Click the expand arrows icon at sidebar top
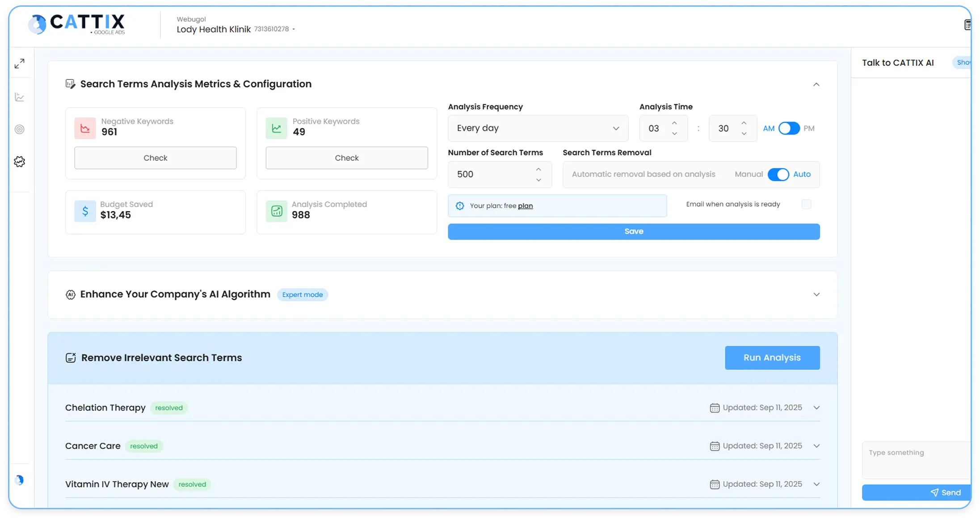Screen dimensions: 980x520 (20, 63)
